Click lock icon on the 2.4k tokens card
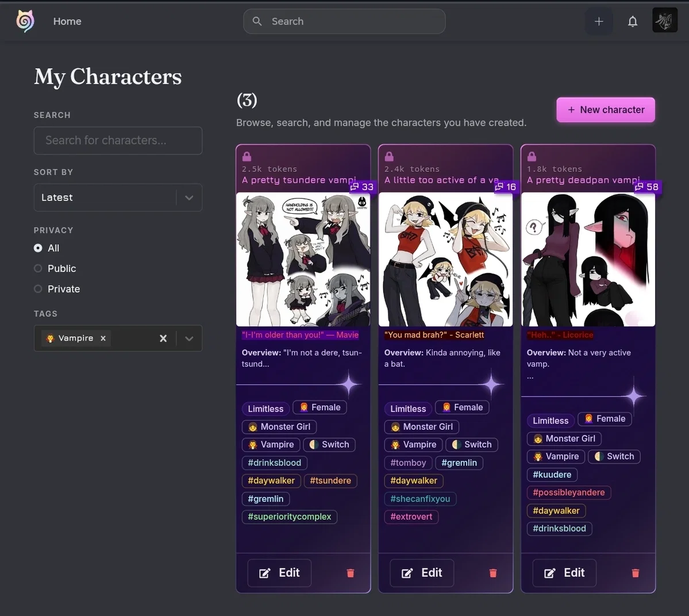The image size is (689, 616). [389, 156]
